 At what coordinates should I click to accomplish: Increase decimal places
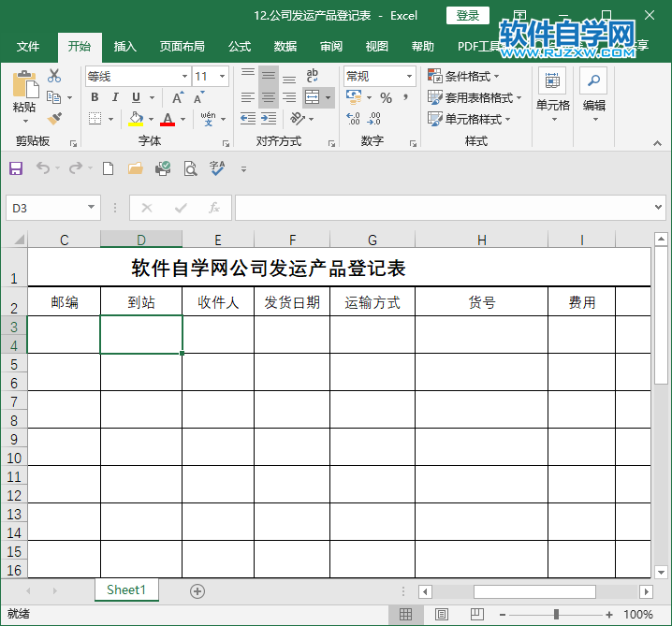coord(353,119)
